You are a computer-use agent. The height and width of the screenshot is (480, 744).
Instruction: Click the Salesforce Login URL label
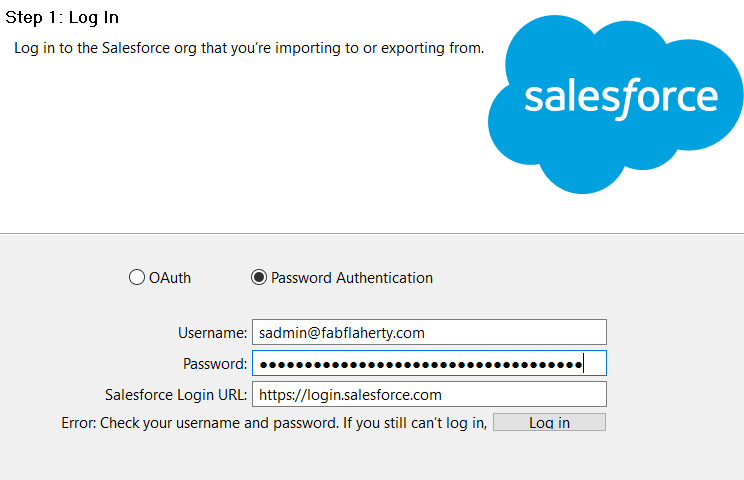click(176, 395)
